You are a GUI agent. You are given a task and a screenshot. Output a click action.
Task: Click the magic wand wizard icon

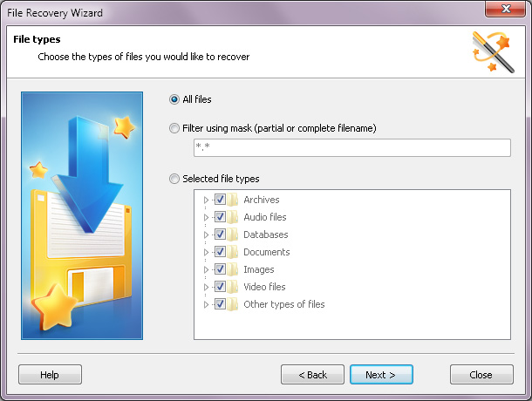pos(493,51)
